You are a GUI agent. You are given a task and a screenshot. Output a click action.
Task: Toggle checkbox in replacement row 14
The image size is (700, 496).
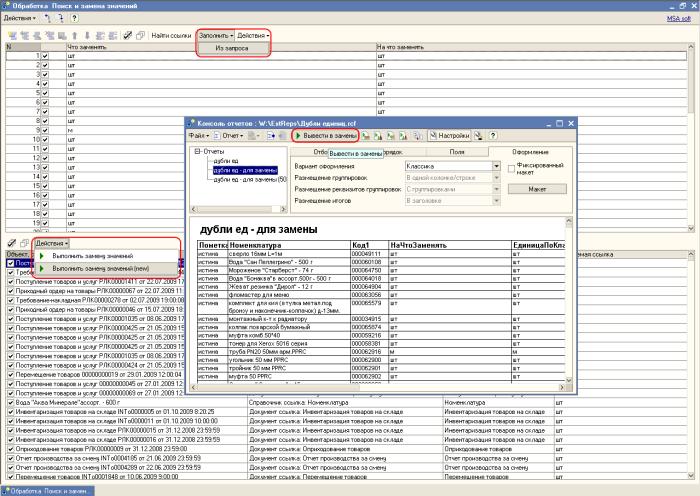point(45,177)
